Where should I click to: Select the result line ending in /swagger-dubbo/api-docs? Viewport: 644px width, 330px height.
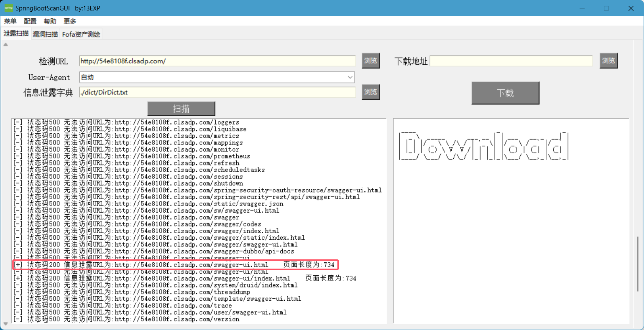pyautogui.click(x=154, y=251)
